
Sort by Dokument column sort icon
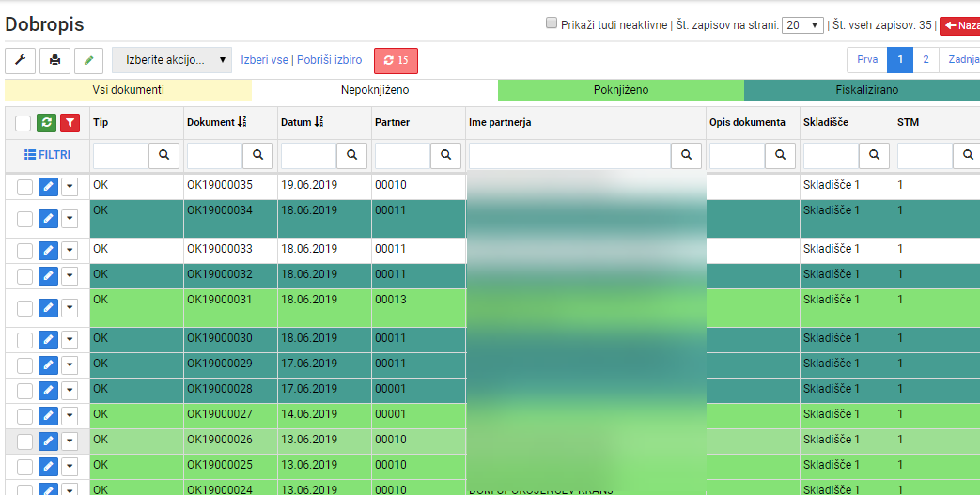[x=242, y=122]
